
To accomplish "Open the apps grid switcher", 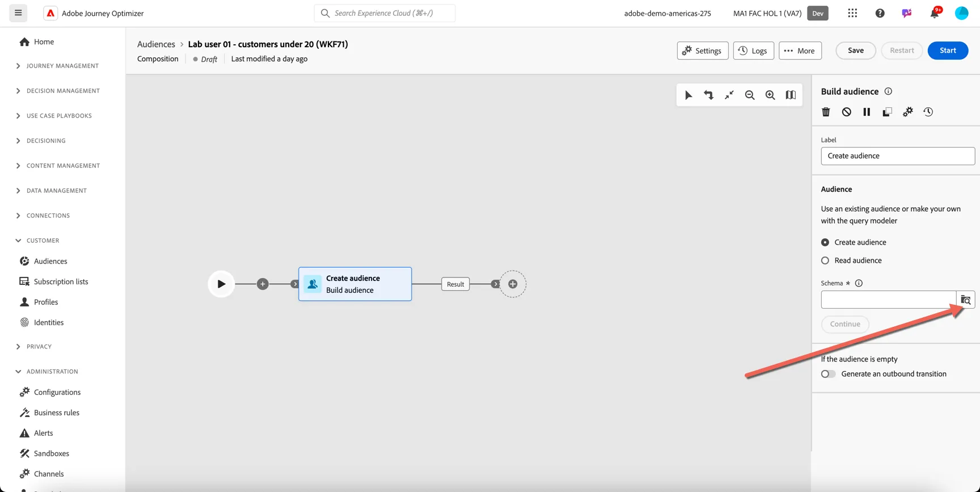I will click(852, 13).
